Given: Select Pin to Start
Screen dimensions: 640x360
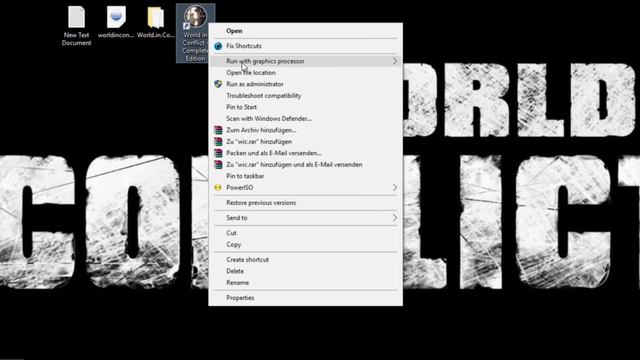Looking at the screenshot, I should [x=305, y=107].
